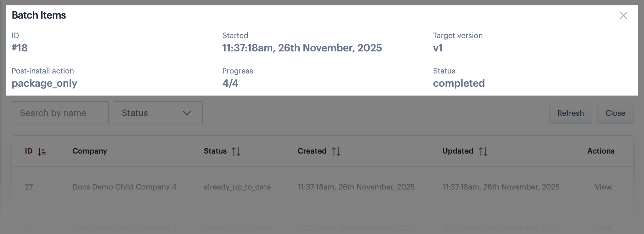Select the Docs Demo Child Company 3 row
The height and width of the screenshot is (234, 644).
pos(124,228)
